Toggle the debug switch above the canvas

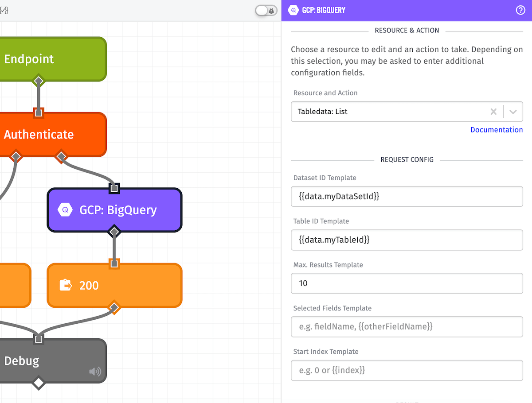(x=266, y=10)
